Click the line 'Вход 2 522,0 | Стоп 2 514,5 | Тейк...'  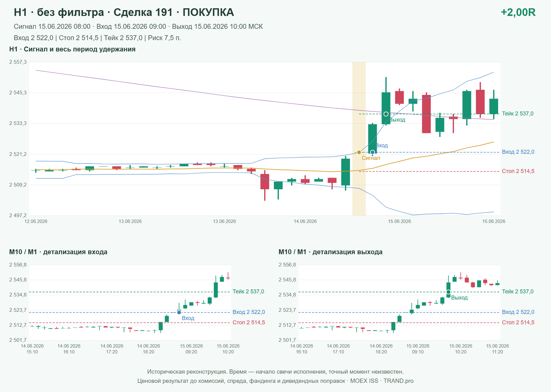(97, 38)
